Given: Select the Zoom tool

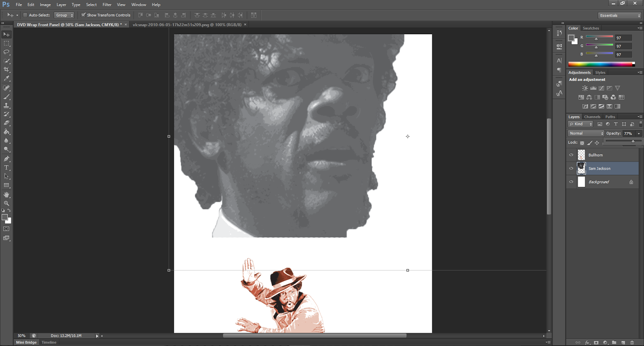Looking at the screenshot, I should 6,203.
